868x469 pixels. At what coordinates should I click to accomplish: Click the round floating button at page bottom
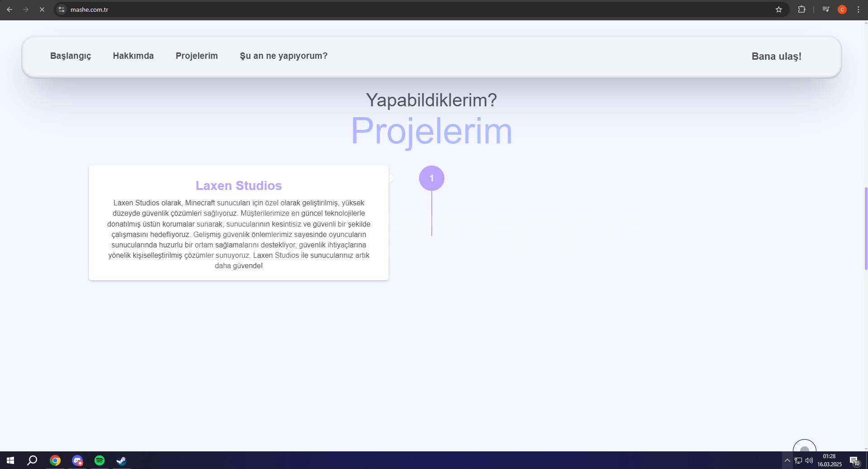click(805, 446)
